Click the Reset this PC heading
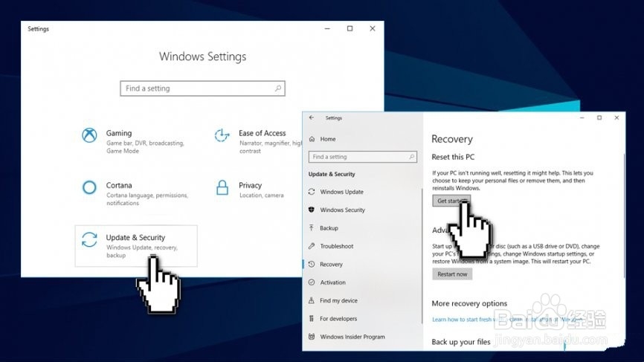 (453, 157)
